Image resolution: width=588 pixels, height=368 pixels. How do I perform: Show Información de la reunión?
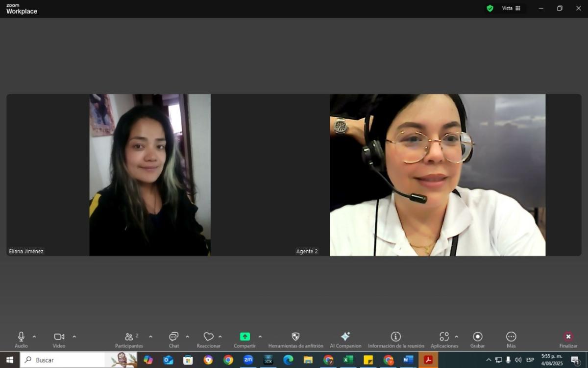pos(396,337)
